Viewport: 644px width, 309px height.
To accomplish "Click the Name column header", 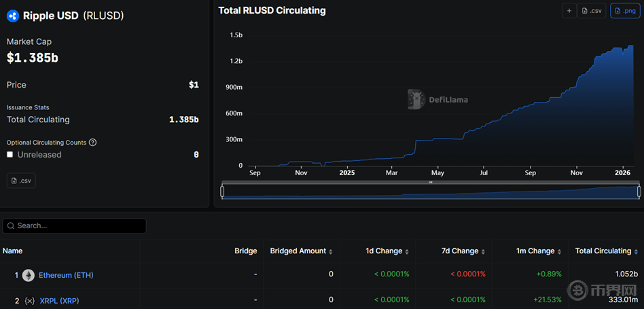I will (x=13, y=251).
